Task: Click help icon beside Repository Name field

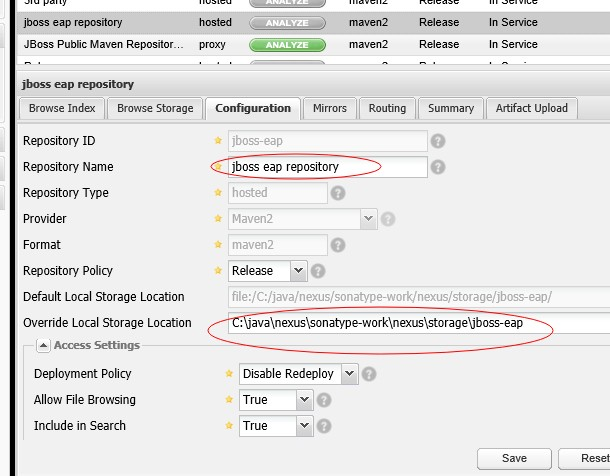Action: 438,167
